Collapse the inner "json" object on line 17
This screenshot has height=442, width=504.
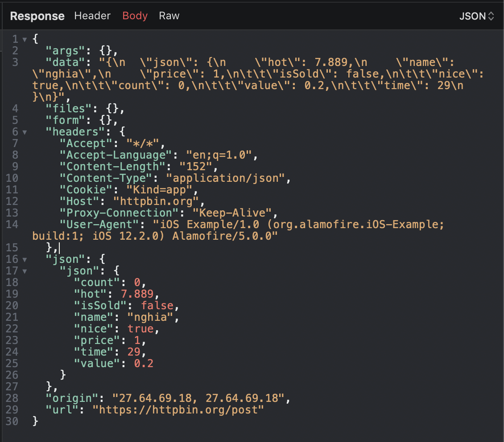(x=25, y=271)
